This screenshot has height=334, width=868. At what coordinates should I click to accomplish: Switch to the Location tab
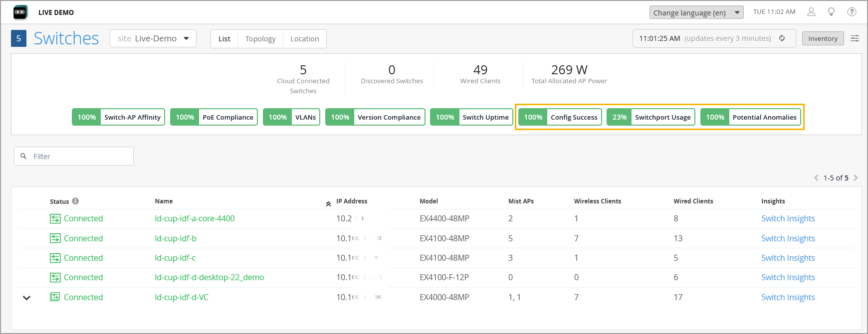[x=304, y=39]
